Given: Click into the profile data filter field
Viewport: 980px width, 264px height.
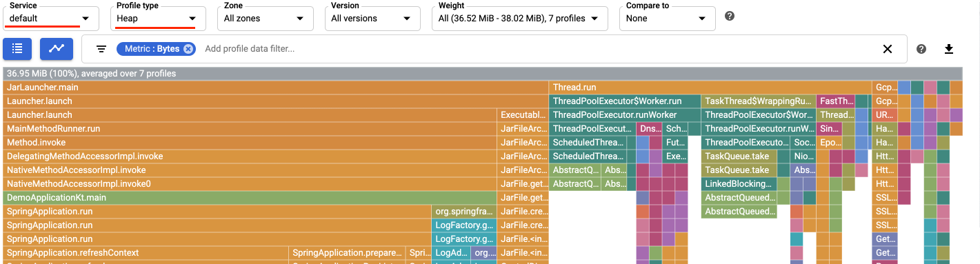Looking at the screenshot, I should (x=538, y=49).
